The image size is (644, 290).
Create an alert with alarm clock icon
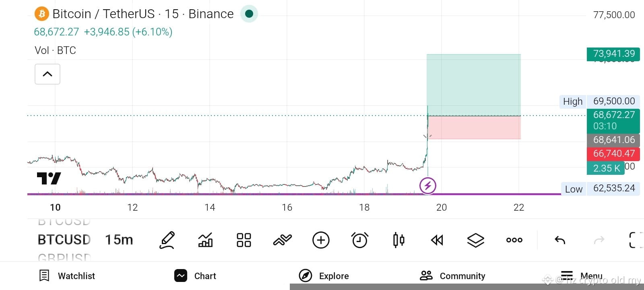[359, 240]
